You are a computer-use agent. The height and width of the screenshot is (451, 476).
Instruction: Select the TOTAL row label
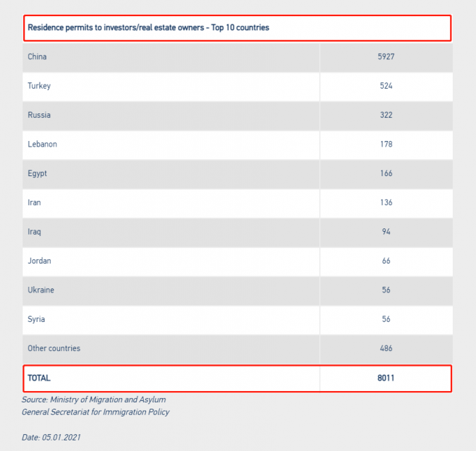tap(39, 378)
